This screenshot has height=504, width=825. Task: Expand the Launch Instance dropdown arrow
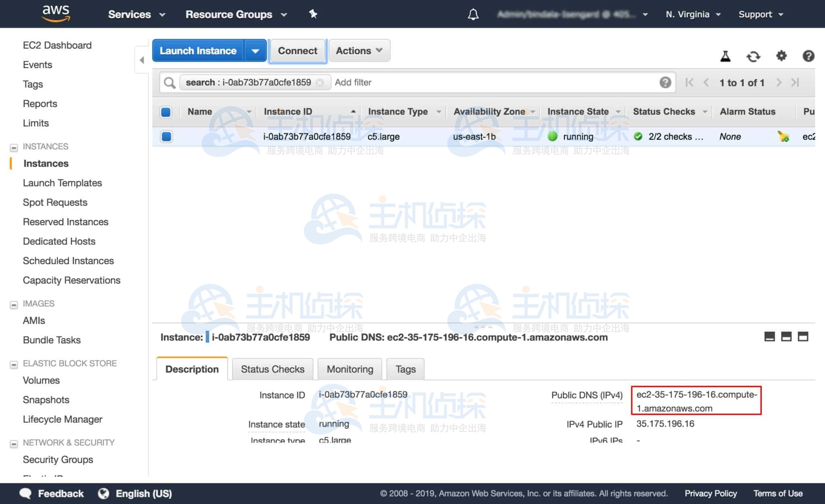(x=256, y=50)
